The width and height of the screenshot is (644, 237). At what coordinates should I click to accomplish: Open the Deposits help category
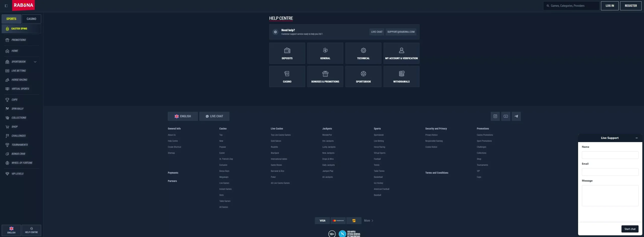click(287, 53)
